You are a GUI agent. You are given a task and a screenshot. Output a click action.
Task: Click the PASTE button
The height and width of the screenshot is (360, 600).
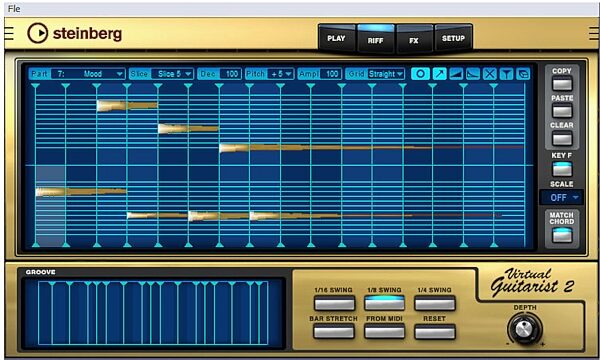(x=562, y=111)
